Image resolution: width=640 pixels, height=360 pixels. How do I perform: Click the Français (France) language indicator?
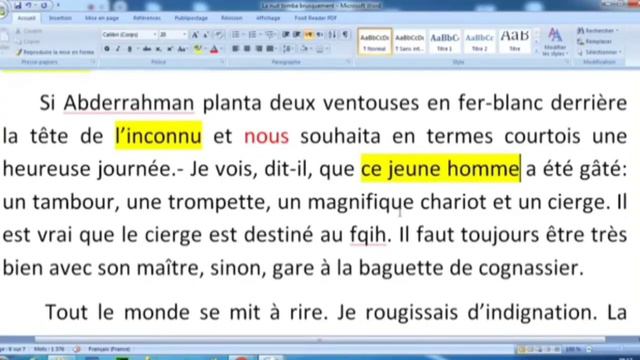coord(109,349)
